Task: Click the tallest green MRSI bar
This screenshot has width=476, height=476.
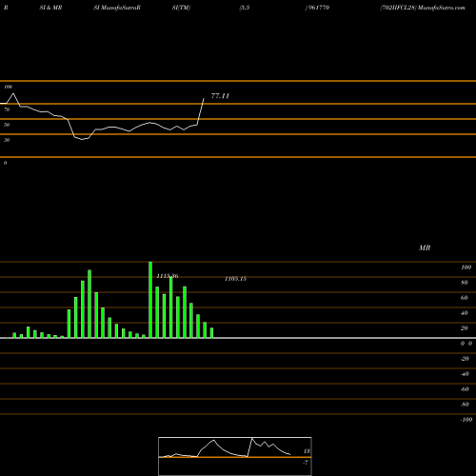Action: point(150,300)
